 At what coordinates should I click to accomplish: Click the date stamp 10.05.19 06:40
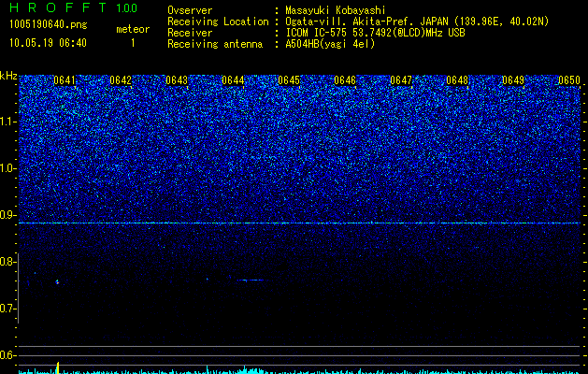[x=48, y=43]
